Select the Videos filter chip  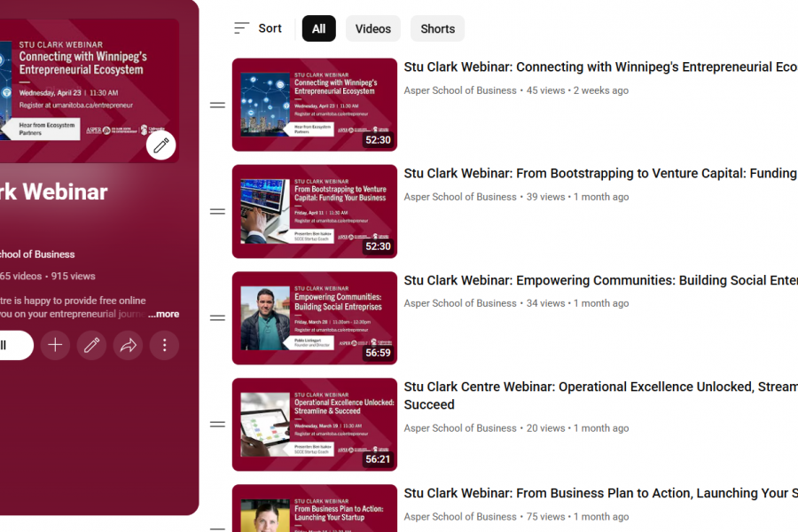pos(373,28)
